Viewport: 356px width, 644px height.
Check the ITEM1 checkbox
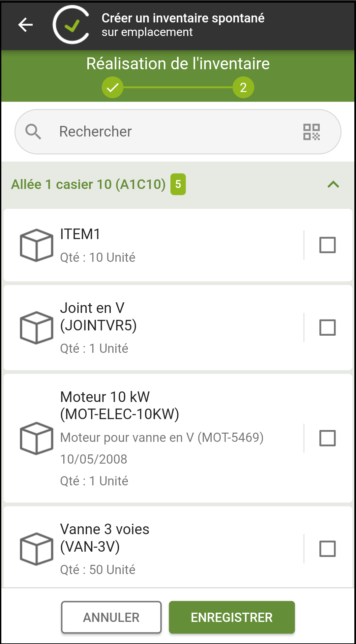coord(328,245)
